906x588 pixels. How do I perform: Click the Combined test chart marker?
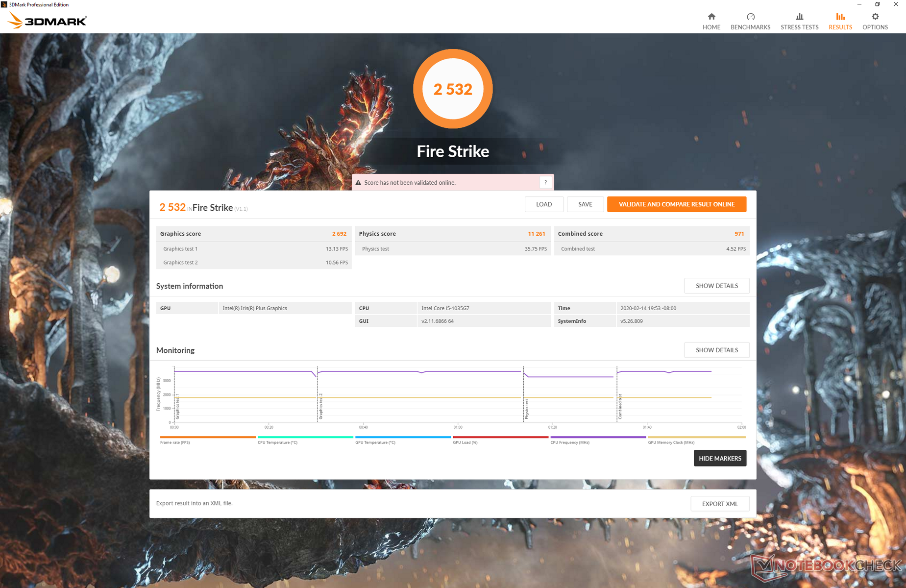pos(620,407)
